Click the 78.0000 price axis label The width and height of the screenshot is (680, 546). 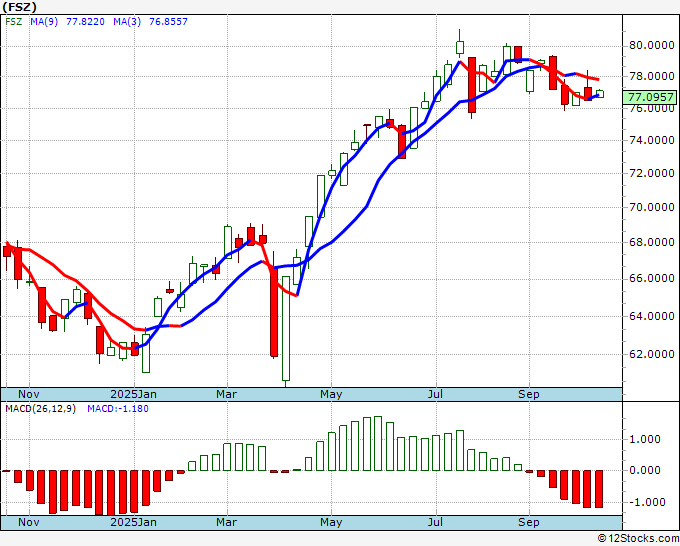[x=652, y=77]
